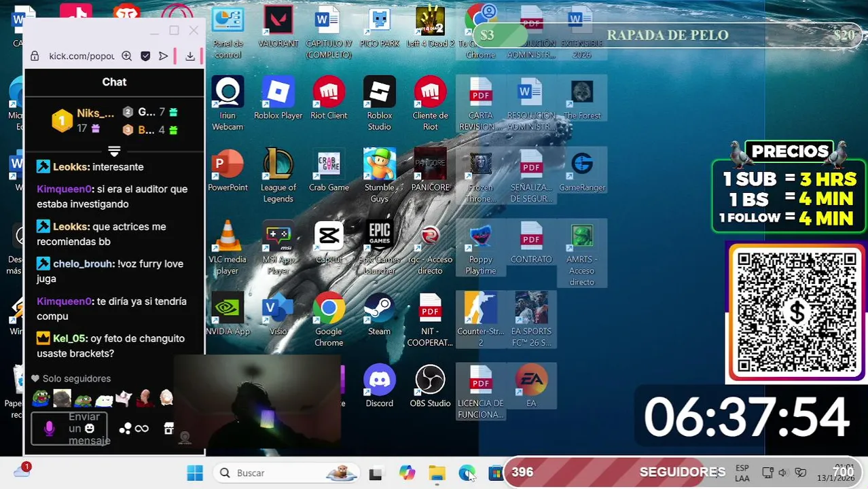Open Microsoft Edge from the taskbar
The image size is (868, 489).
(x=467, y=473)
